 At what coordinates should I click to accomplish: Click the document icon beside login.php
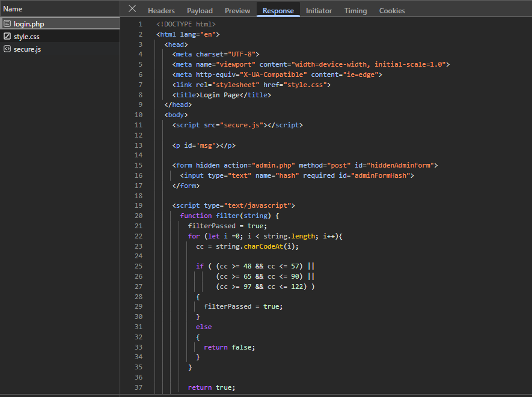coord(7,23)
